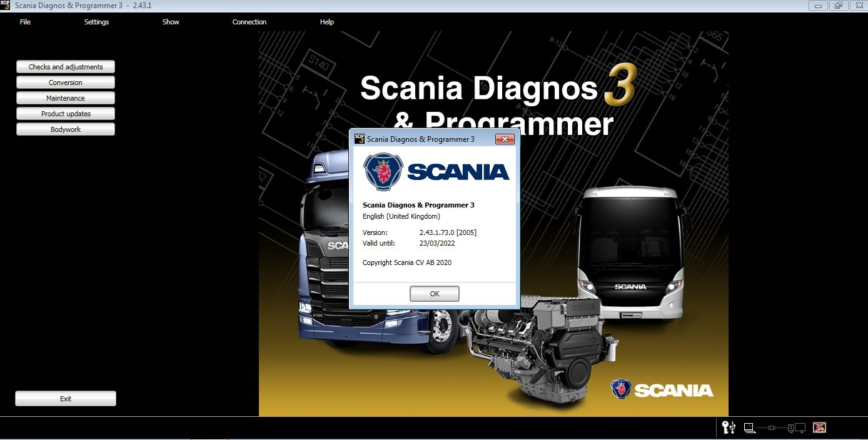Click the truck vehicle icon in status bar
This screenshot has height=440, width=868.
pos(796,427)
